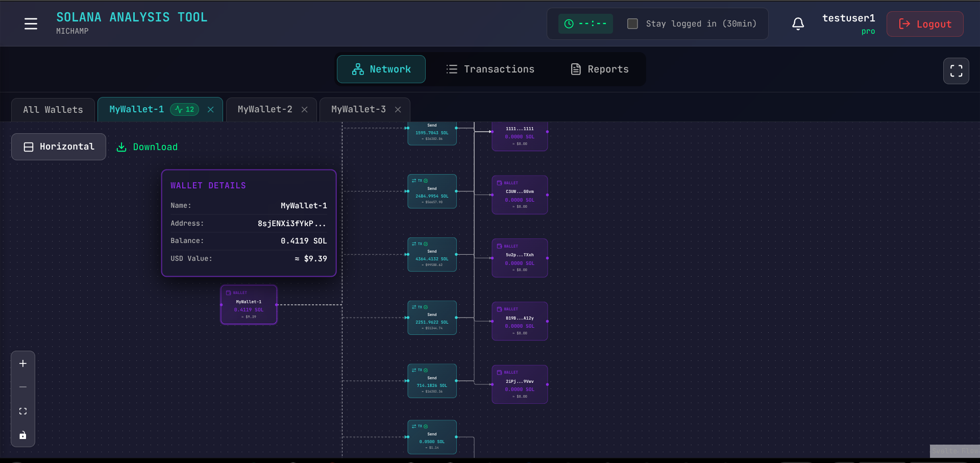Screen dimensions: 980x463
Task: Fit the graph to view
Action: click(23, 411)
